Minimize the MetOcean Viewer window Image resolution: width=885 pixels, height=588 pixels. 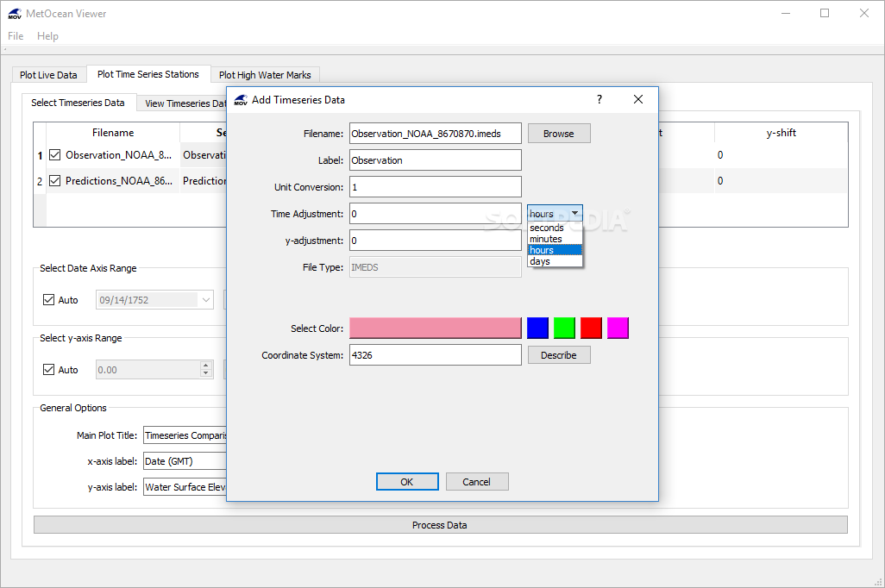[x=786, y=13]
